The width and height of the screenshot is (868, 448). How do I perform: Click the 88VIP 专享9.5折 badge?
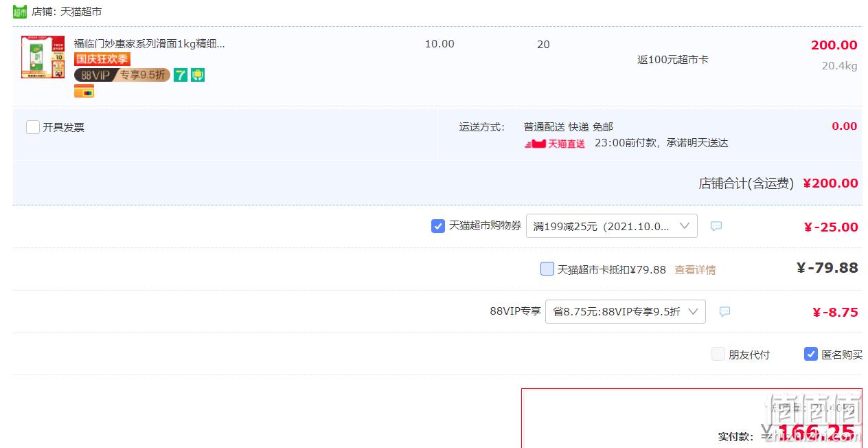(122, 75)
